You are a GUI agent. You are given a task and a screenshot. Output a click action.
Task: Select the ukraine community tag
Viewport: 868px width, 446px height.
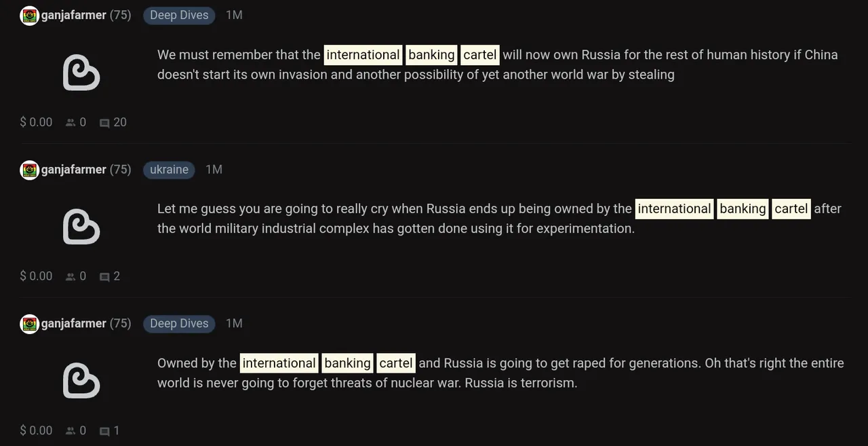click(x=169, y=170)
